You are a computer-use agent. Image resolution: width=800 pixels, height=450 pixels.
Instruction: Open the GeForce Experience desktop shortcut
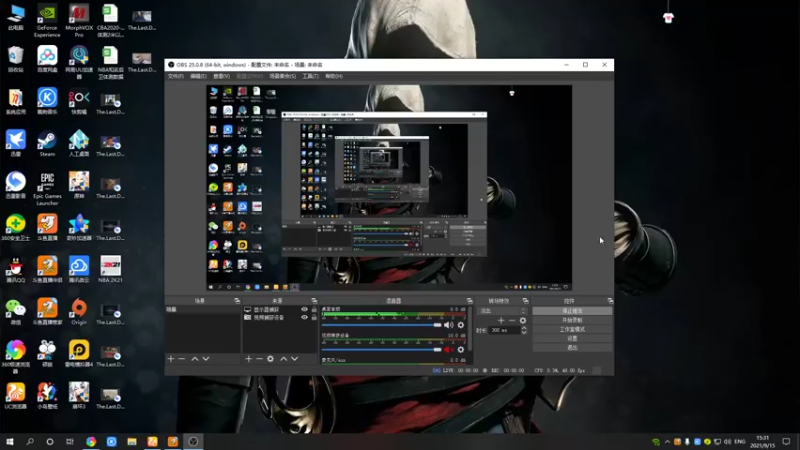pos(47,21)
